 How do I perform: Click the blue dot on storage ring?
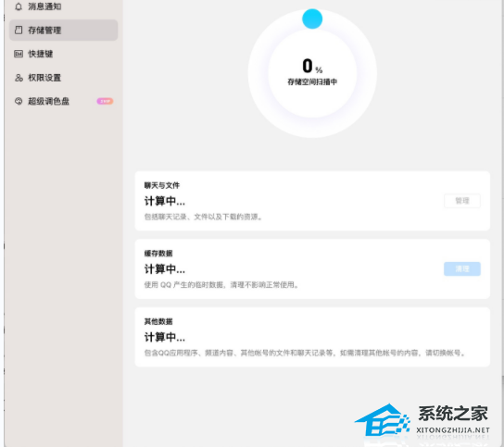(x=312, y=19)
